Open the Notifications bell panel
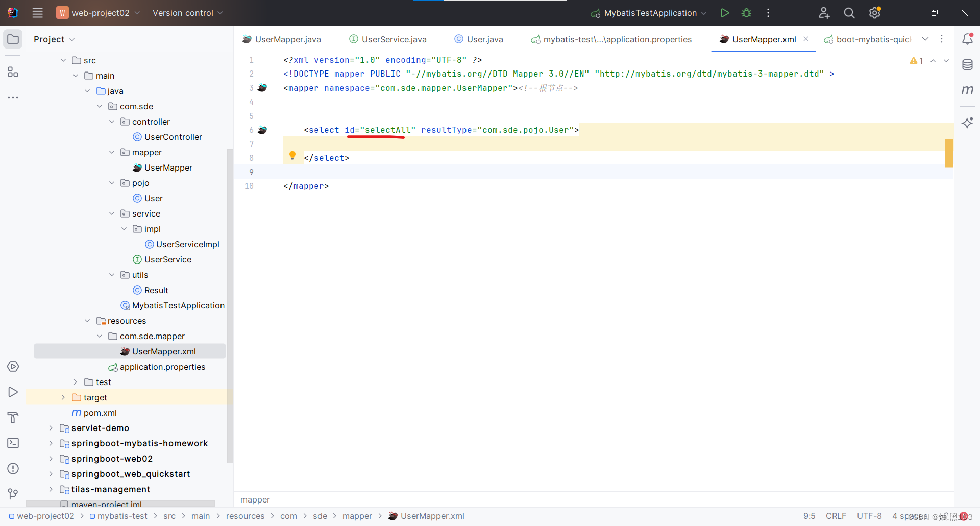The width and height of the screenshot is (980, 526). pos(967,39)
